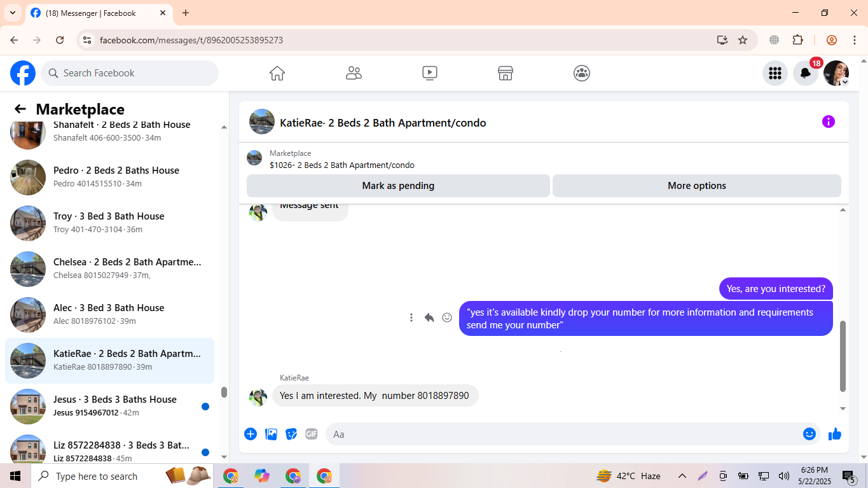This screenshot has width=868, height=488.
Task: Click KatieRae's avatar in chat header
Action: click(262, 122)
